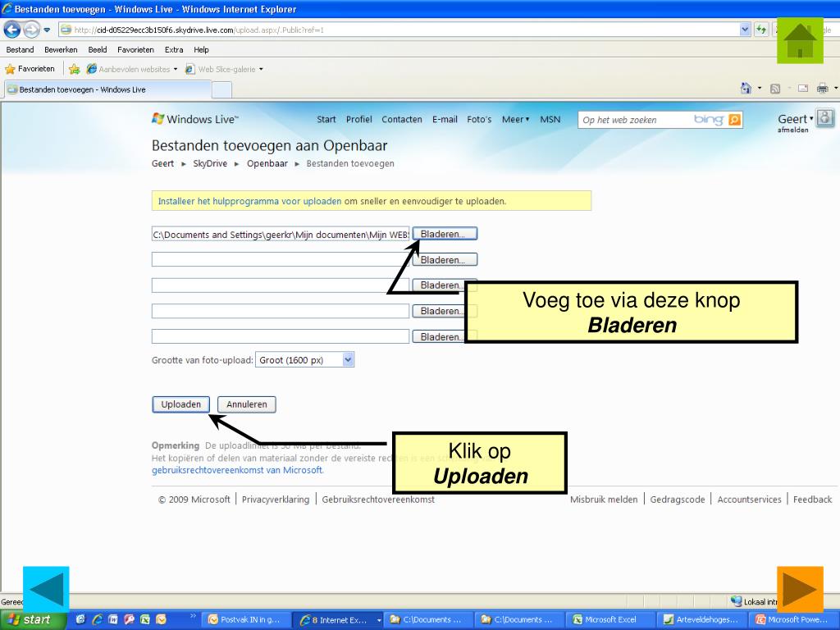Go to Start in Windows Live navigation

326,120
